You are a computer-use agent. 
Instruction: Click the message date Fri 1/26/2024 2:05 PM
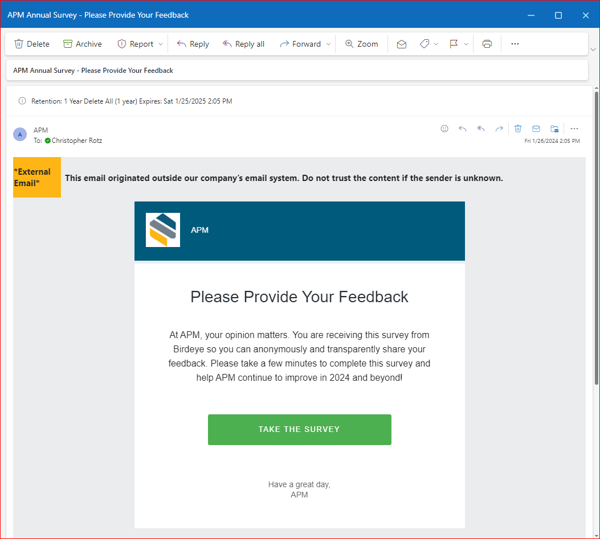click(x=552, y=141)
